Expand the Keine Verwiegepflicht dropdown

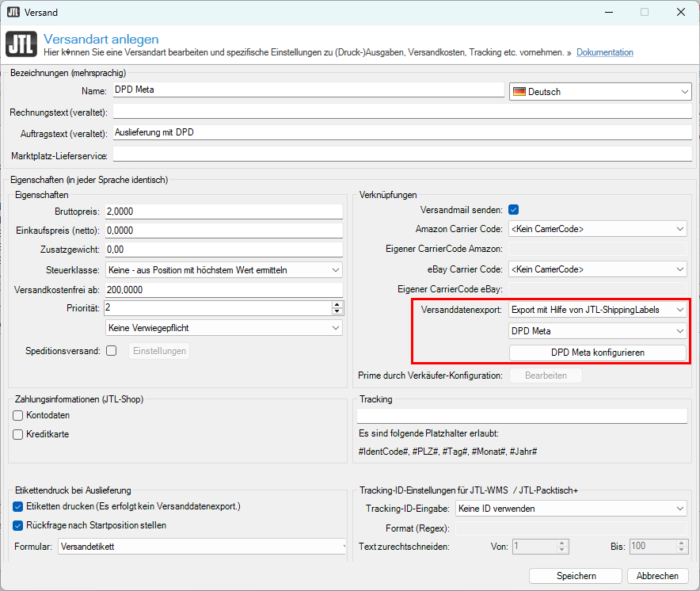223,327
